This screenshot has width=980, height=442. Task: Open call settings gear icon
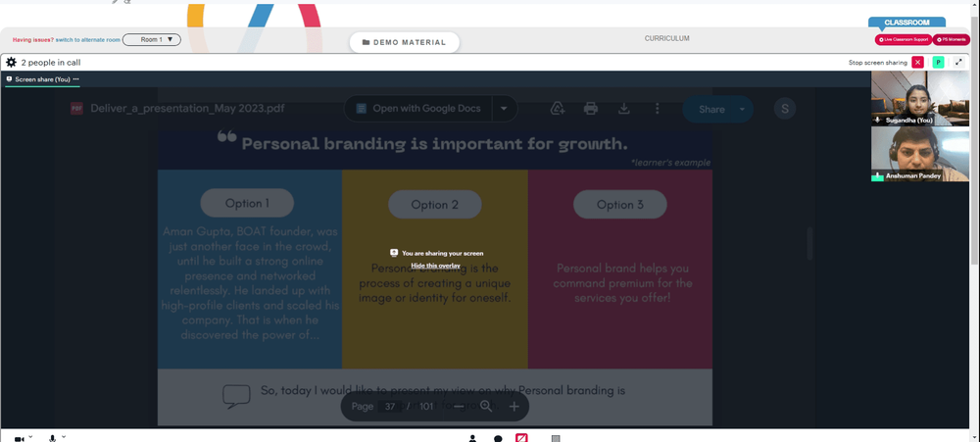coord(11,63)
